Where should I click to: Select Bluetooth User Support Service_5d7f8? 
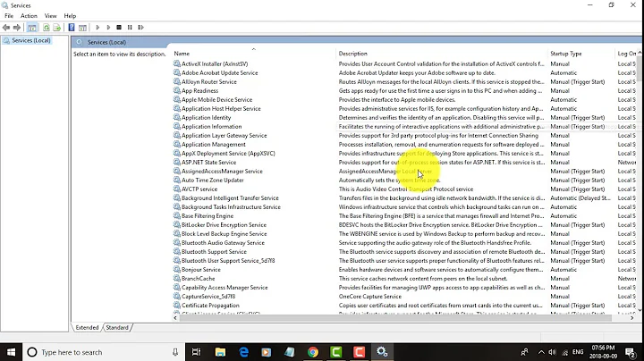point(228,261)
